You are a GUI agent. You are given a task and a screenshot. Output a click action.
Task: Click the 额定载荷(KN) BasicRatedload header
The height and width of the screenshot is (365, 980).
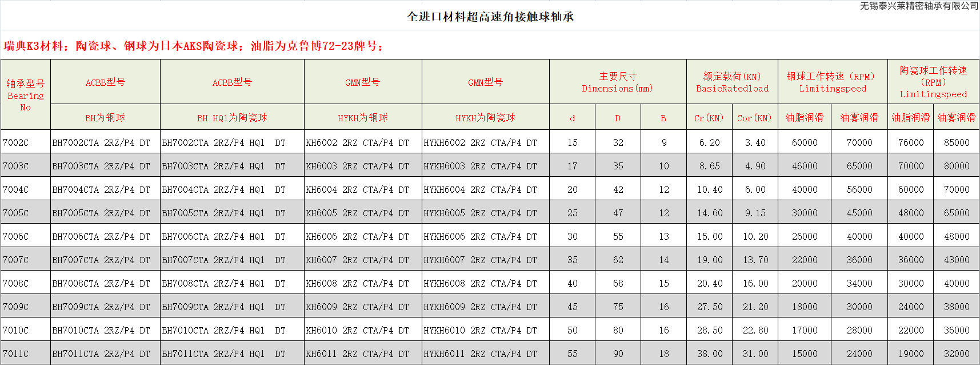pyautogui.click(x=732, y=82)
